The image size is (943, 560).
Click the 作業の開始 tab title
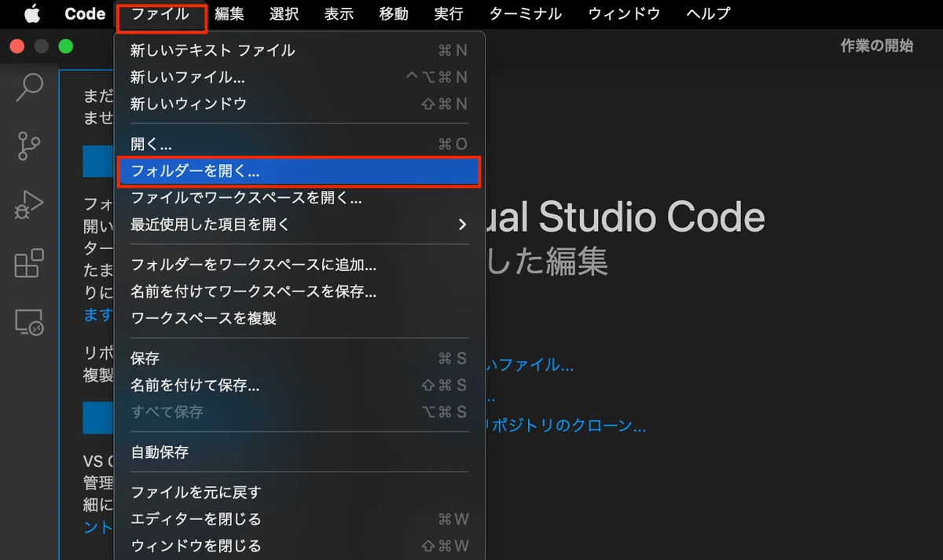(877, 46)
